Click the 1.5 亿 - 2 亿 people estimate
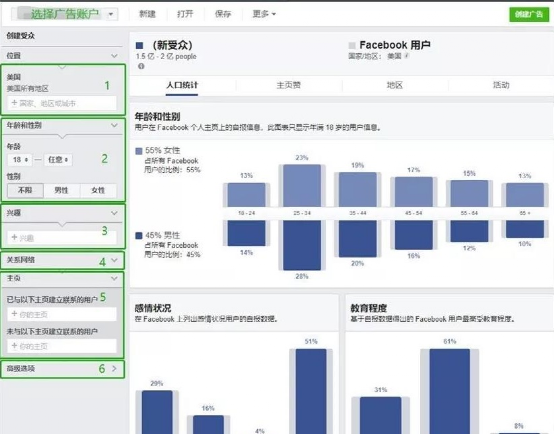554x434 pixels. [x=166, y=56]
